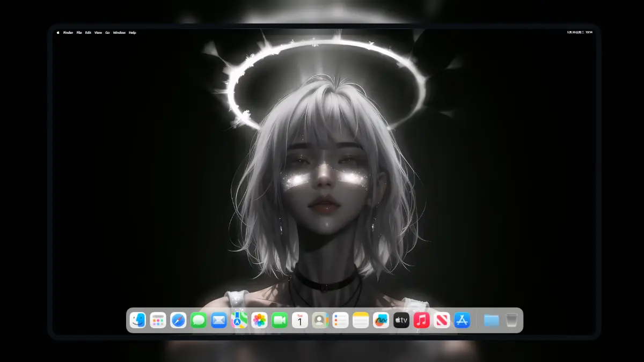The width and height of the screenshot is (644, 362).
Task: Open the blue folder stack in dock
Action: click(491, 320)
